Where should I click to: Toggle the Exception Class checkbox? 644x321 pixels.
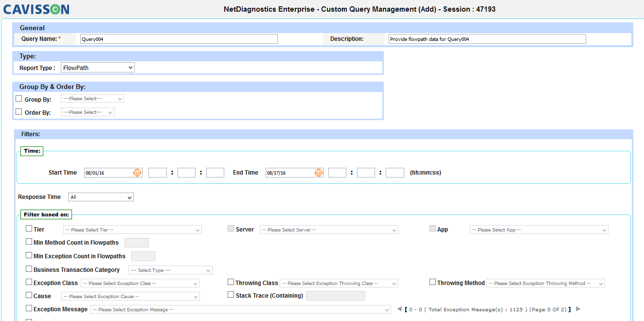pyautogui.click(x=29, y=282)
